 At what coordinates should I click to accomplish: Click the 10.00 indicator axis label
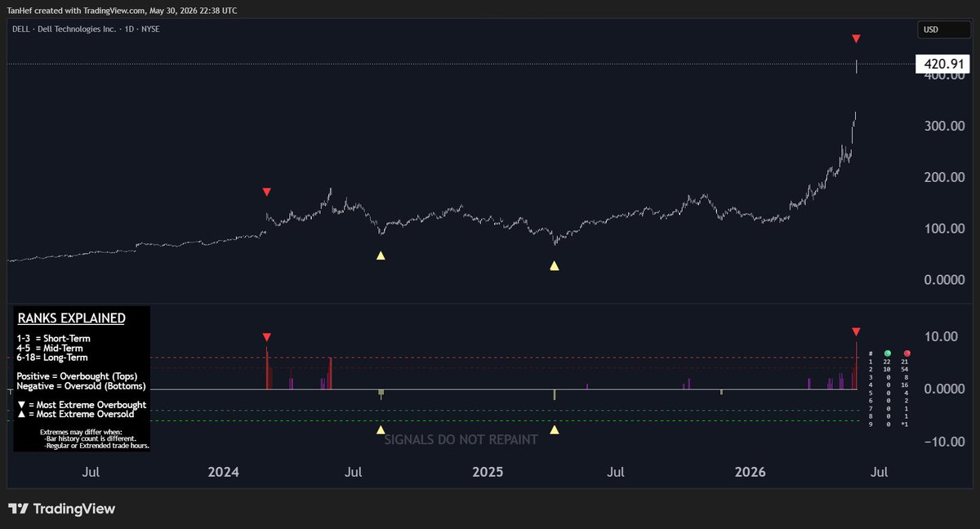[942, 336]
